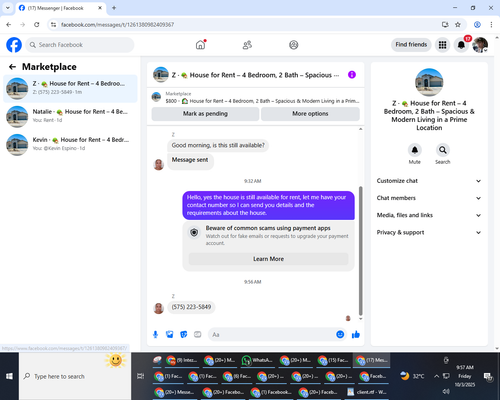Click the More options button

pos(310,114)
